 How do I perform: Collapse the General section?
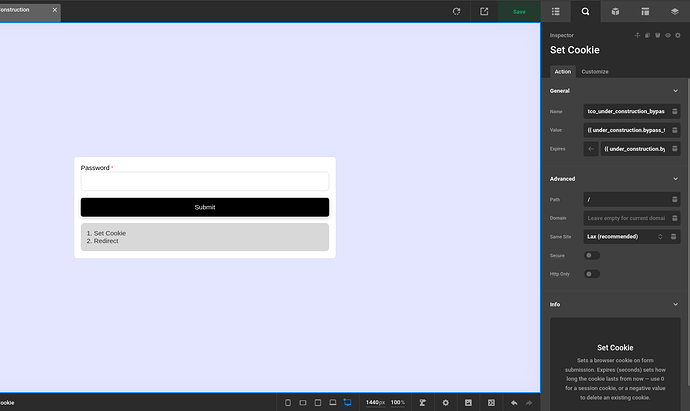(x=675, y=91)
